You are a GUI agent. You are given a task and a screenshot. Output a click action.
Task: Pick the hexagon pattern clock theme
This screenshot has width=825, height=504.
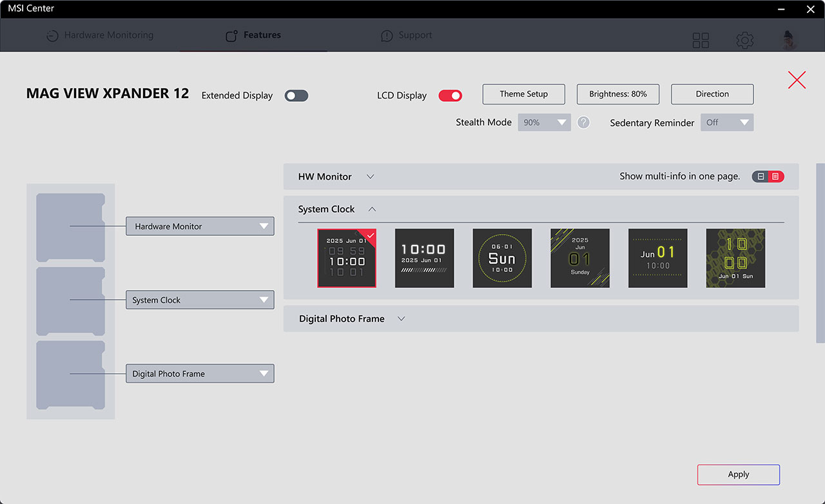point(735,258)
